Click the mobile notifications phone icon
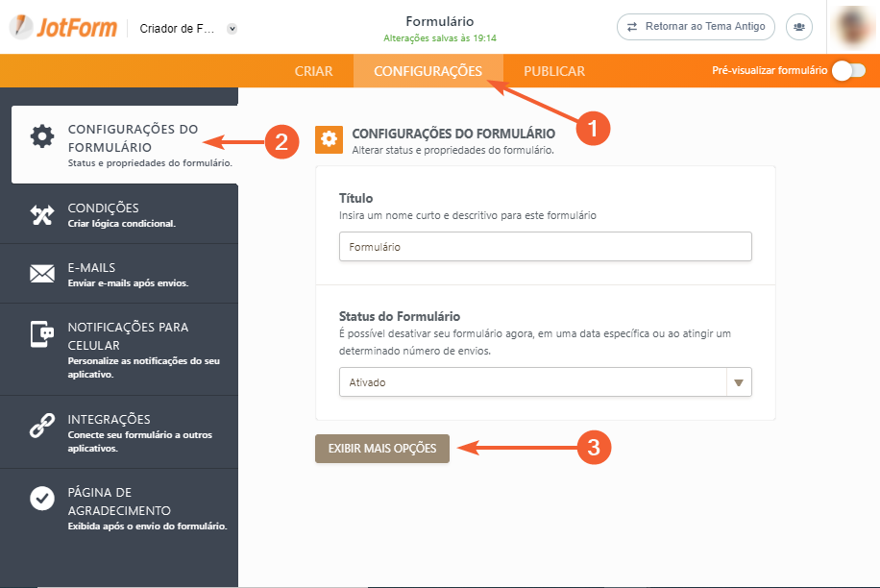The width and height of the screenshot is (880, 588). (x=42, y=333)
